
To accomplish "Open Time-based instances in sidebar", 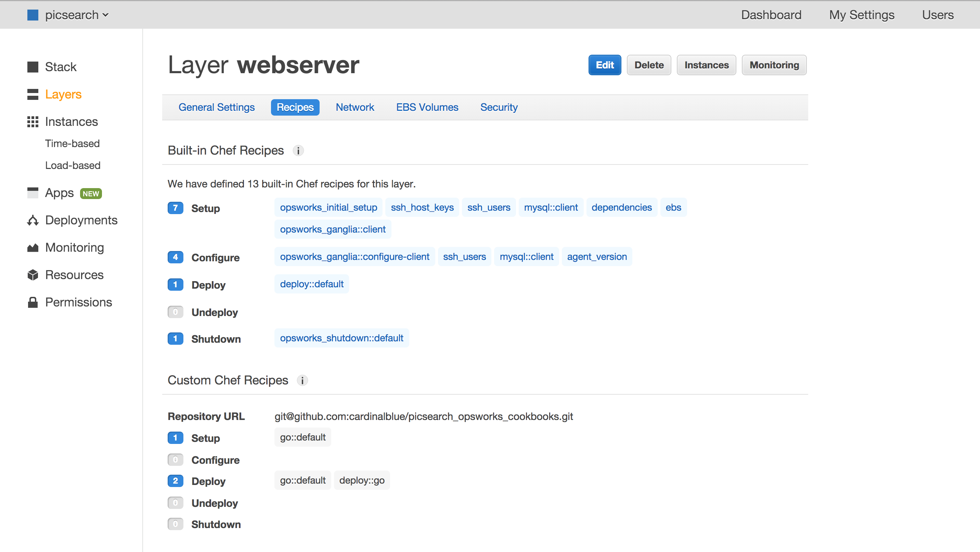I will [72, 143].
